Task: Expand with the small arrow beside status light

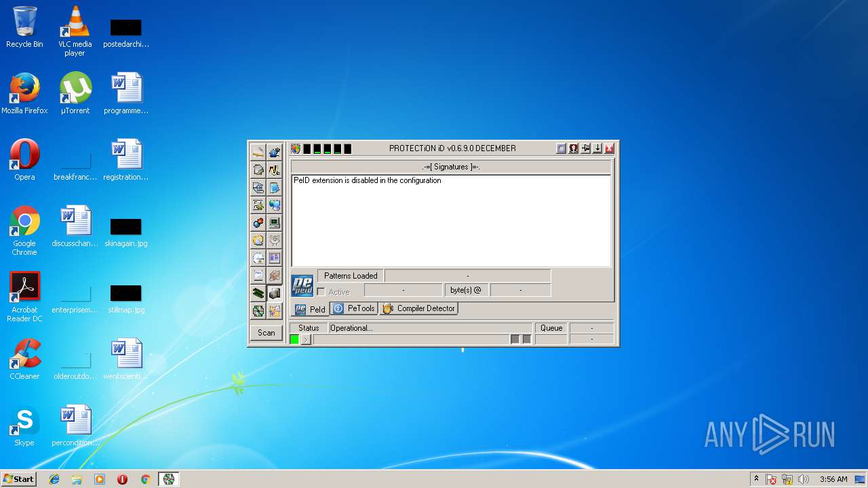Action: coord(306,339)
